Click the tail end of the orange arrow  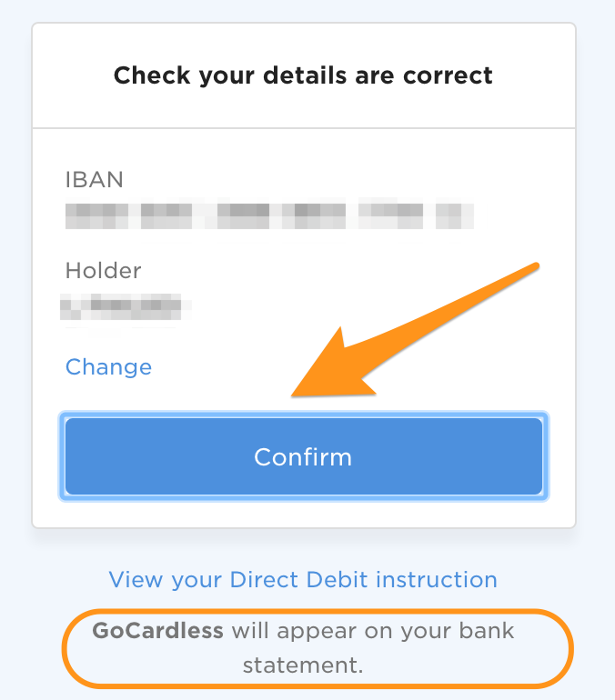(x=535, y=267)
